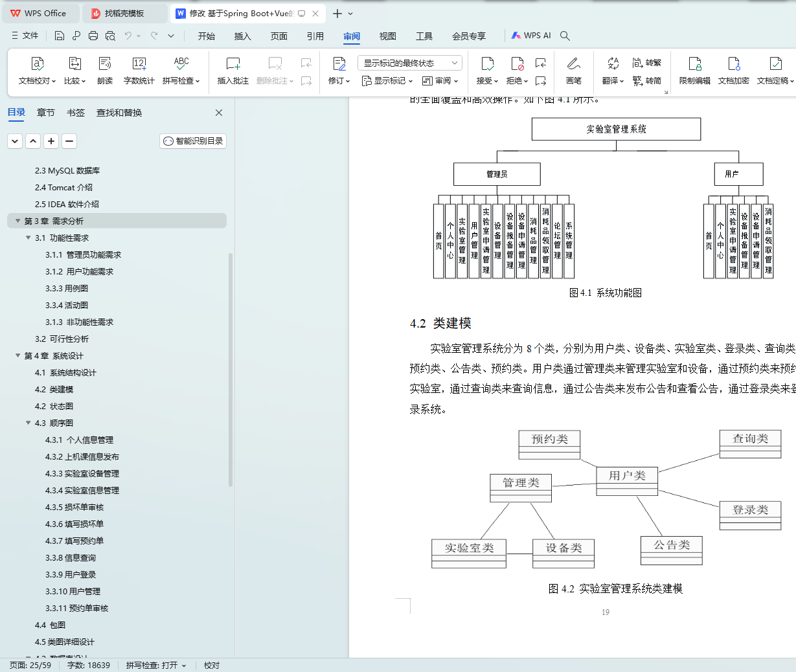The image size is (796, 672).
Task: Go to 4.3.3 实验室设备管理 in outline
Action: (82, 473)
